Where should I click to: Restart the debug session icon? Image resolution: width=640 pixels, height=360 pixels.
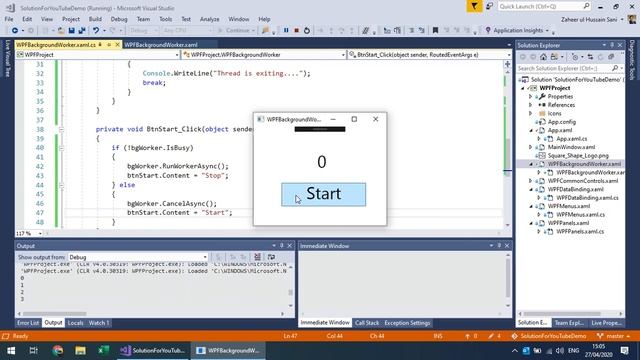(307, 30)
